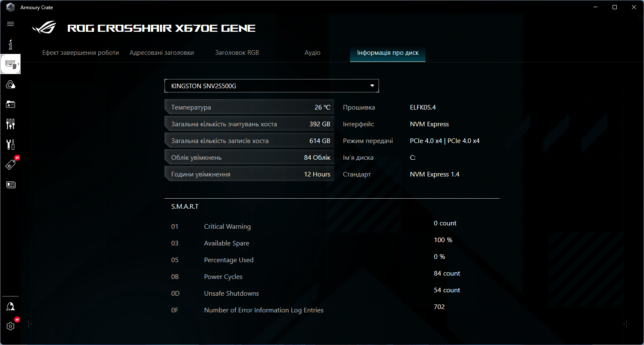Click the 0 % Percentage Used value
The width and height of the screenshot is (644, 345).
[x=439, y=257]
